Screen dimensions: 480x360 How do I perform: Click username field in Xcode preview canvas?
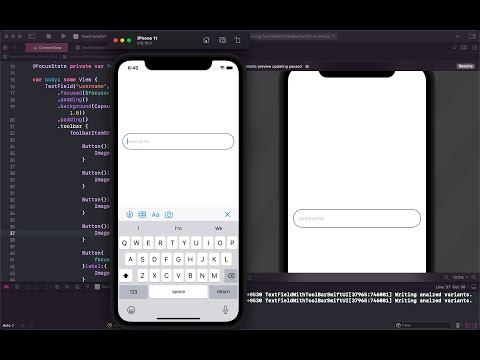point(357,218)
